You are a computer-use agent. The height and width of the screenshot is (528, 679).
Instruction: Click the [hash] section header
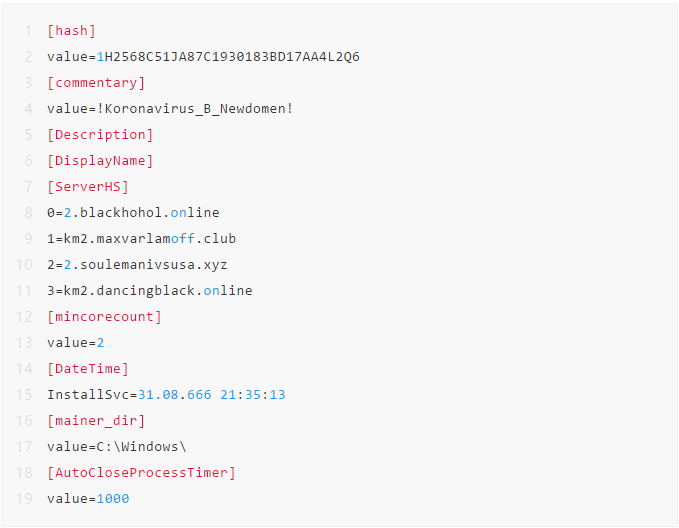tap(71, 31)
